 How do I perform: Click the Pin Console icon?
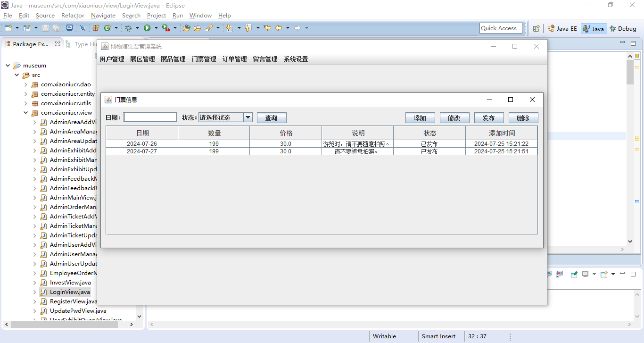pos(574,274)
